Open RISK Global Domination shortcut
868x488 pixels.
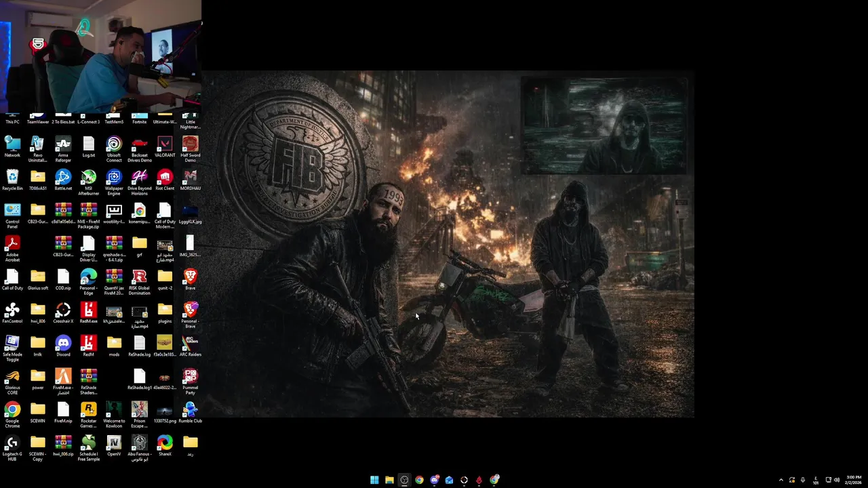click(140, 282)
